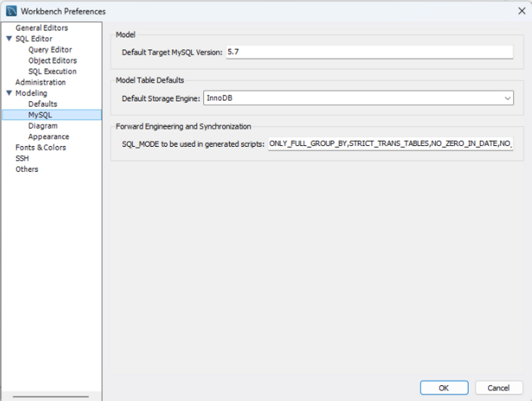Select MySQL under Modeling
This screenshot has width=532, height=401.
52,115
